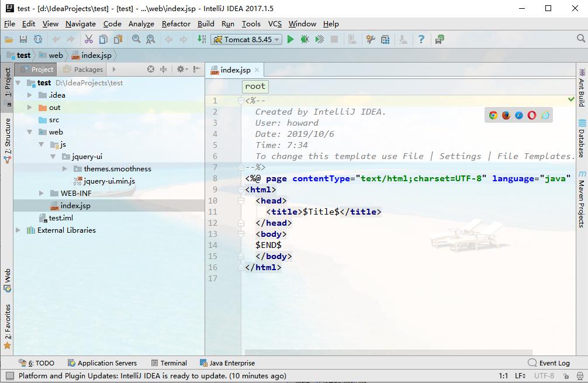Viewport: 588px width, 383px height.
Task: Open Settings via the wrench toolbar icon
Action: [370, 39]
